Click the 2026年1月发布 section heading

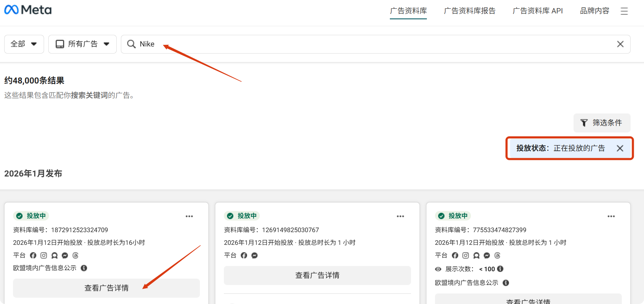33,173
